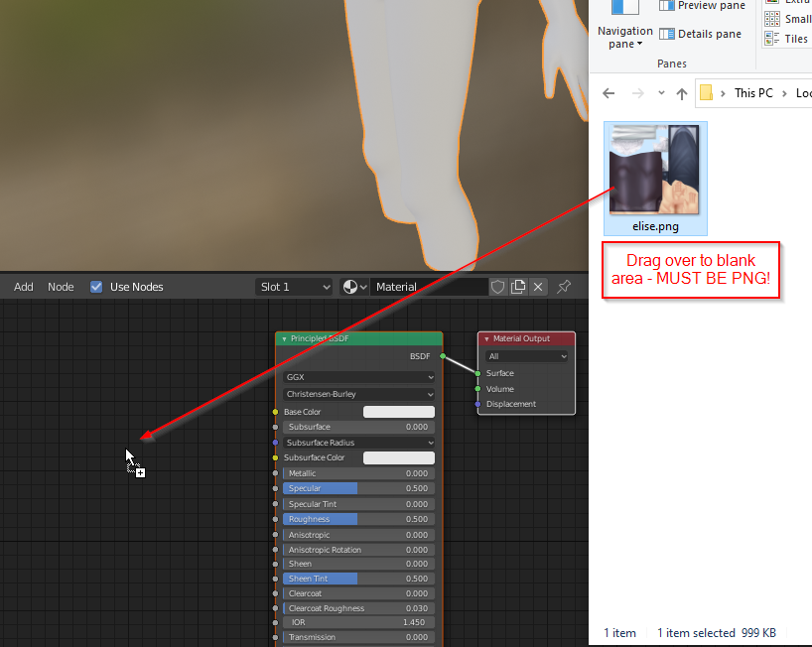Viewport: 812px width, 647px height.
Task: Open the Subsurface Radius dropdown
Action: (359, 443)
